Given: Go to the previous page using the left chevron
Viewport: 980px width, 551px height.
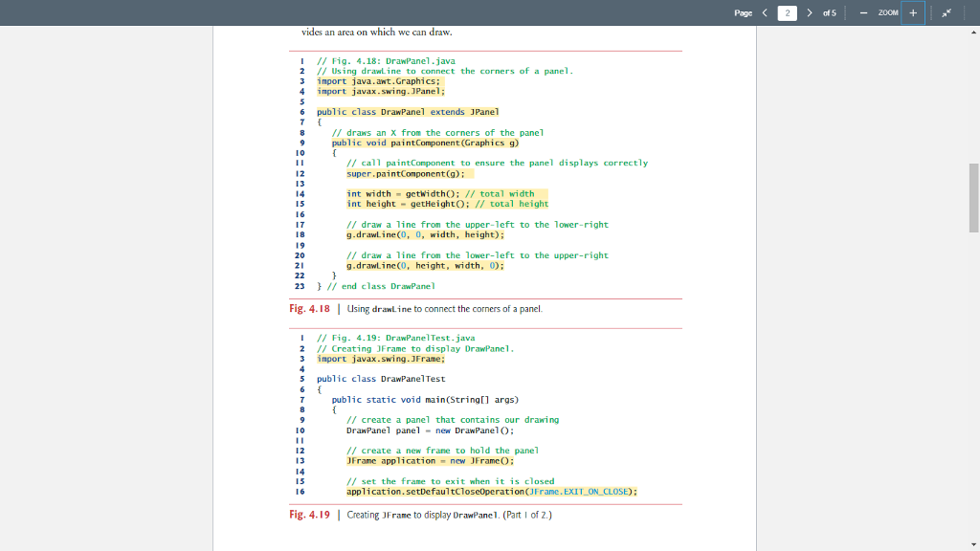Looking at the screenshot, I should pyautogui.click(x=766, y=12).
